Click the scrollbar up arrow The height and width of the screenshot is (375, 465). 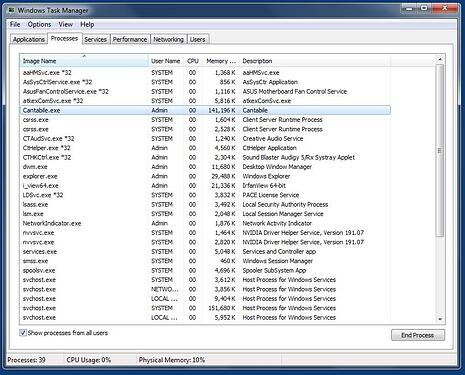440,59
